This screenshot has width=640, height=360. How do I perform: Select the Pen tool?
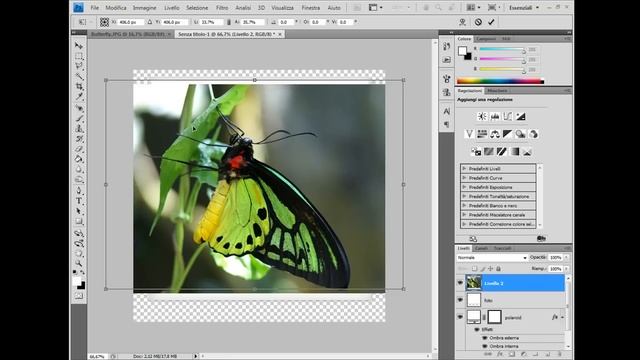point(79,191)
